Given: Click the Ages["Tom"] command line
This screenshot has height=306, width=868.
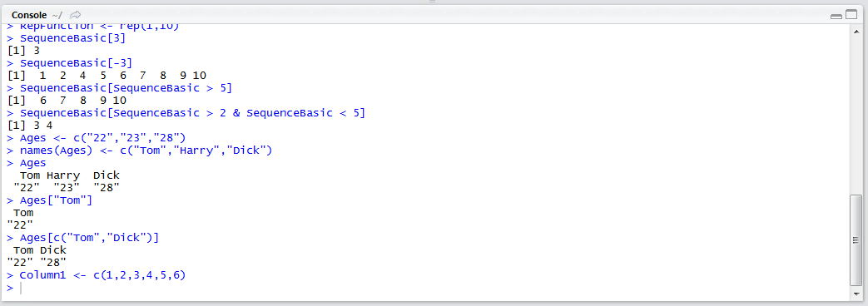Looking at the screenshot, I should tap(49, 200).
